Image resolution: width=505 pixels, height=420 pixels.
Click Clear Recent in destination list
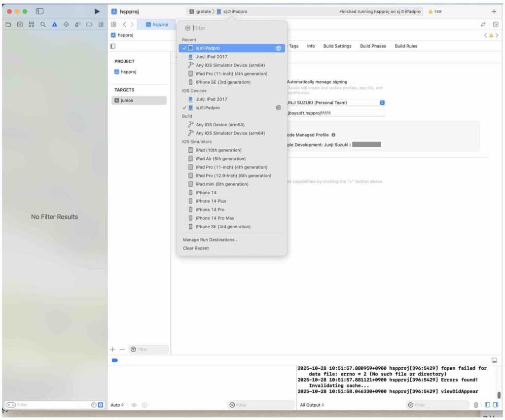click(x=196, y=248)
